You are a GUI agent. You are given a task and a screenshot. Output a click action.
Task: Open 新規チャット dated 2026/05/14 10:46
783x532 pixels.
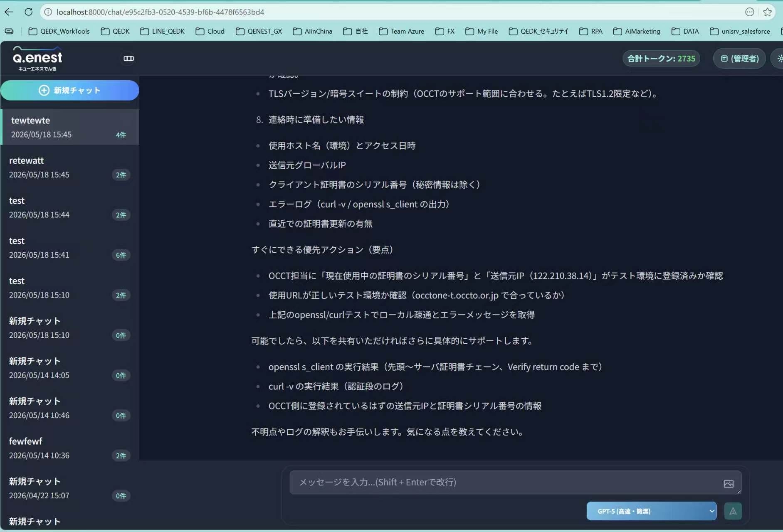(70, 408)
